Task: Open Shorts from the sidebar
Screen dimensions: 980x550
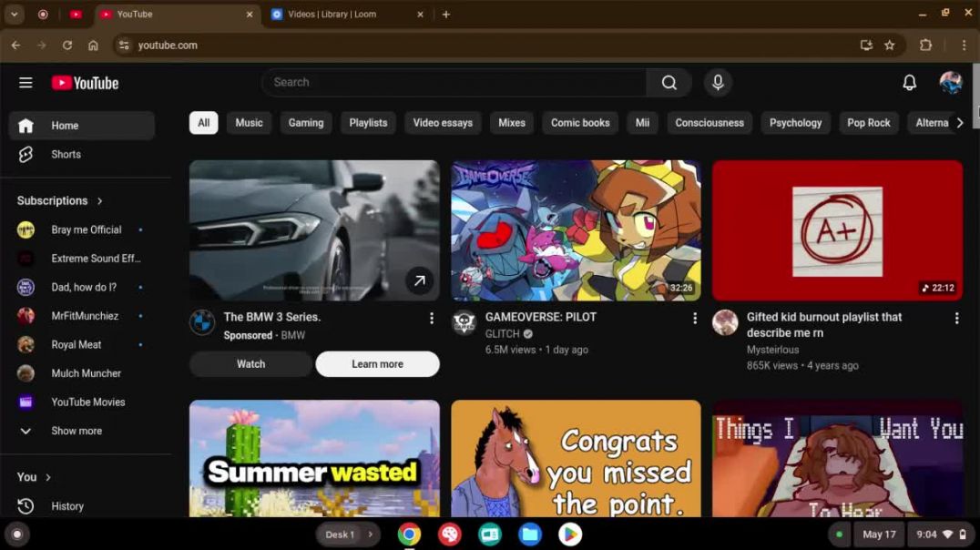Action: coord(82,155)
